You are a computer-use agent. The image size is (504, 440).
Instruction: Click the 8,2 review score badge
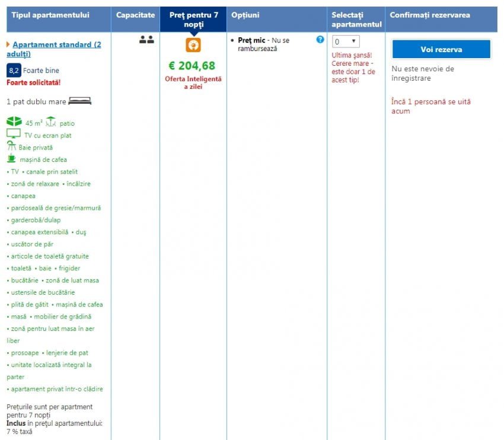14,71
